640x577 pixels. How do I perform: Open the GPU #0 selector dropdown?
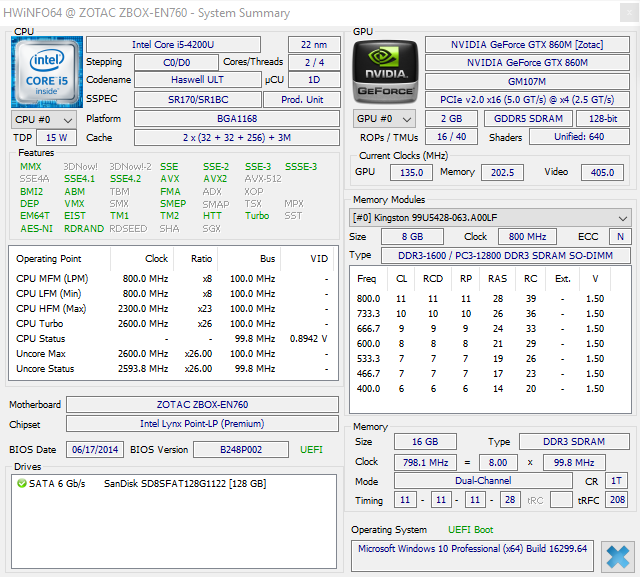click(384, 119)
